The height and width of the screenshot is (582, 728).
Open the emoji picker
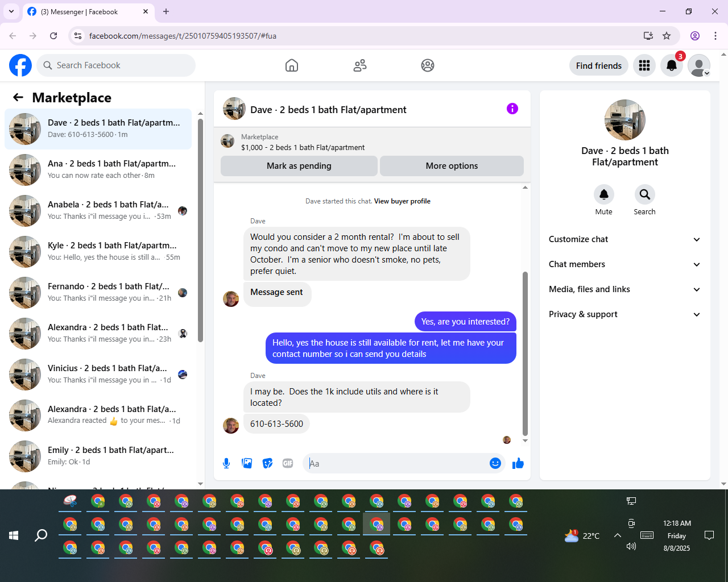click(495, 463)
